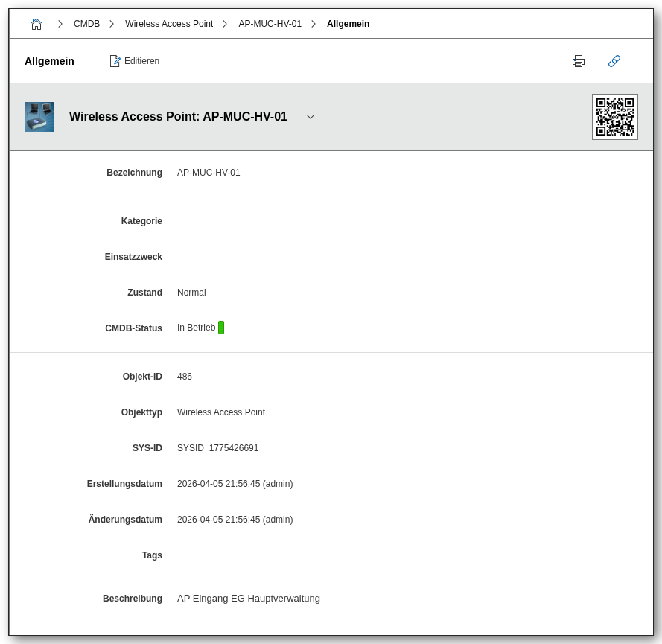Click the chevron after home icon
Screen dimensions: 662x644
[x=60, y=24]
